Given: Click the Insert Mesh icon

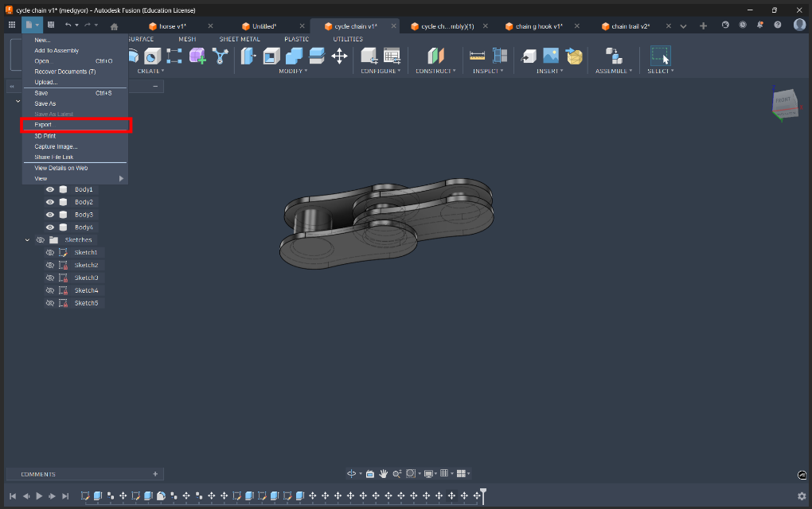Looking at the screenshot, I should pyautogui.click(x=574, y=56).
